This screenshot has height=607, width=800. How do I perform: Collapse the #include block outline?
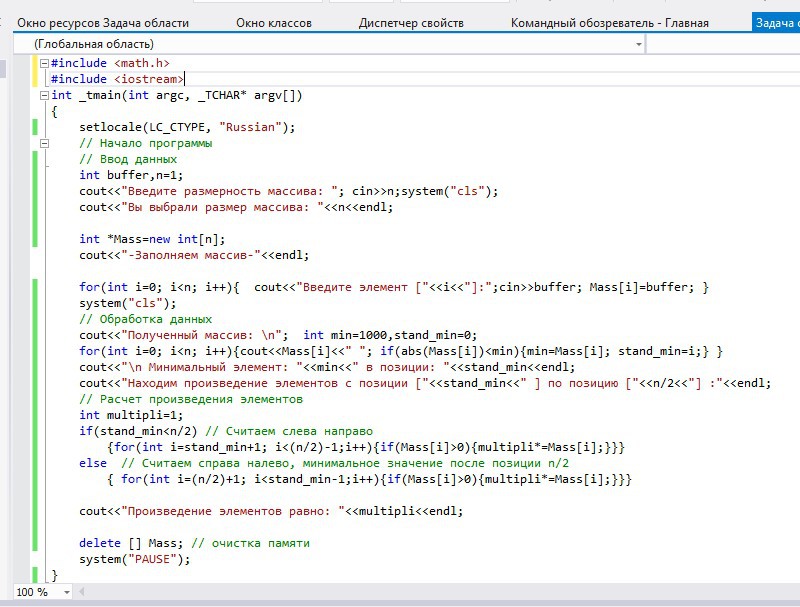[44, 63]
